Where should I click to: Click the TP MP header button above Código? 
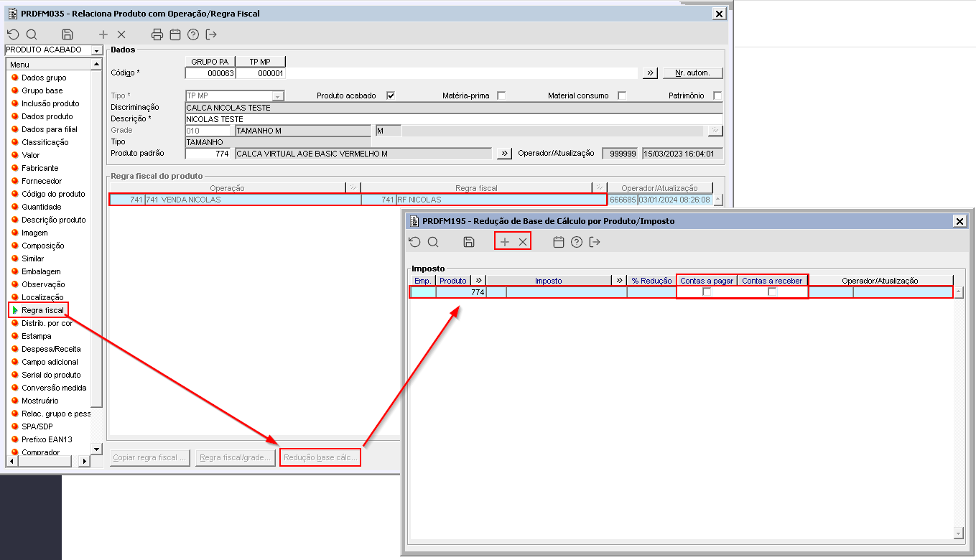click(260, 62)
